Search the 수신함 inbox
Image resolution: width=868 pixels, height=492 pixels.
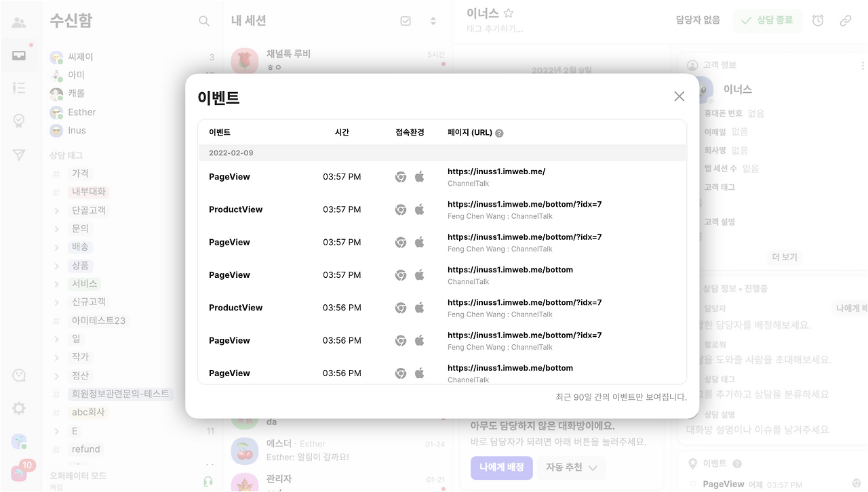tap(204, 21)
